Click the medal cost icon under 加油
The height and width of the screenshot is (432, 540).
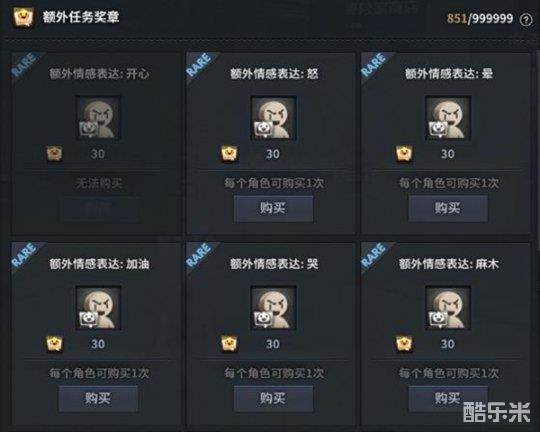(54, 343)
